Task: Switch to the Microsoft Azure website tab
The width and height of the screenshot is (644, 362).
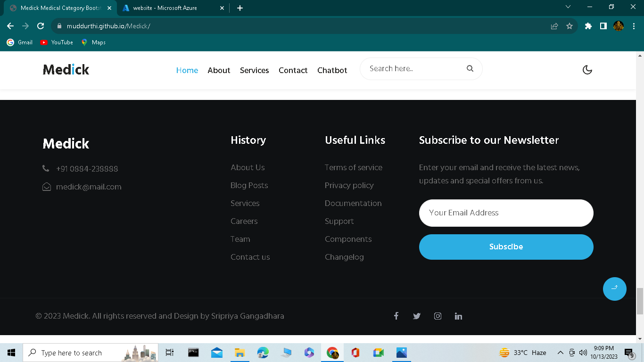Action: click(166, 8)
